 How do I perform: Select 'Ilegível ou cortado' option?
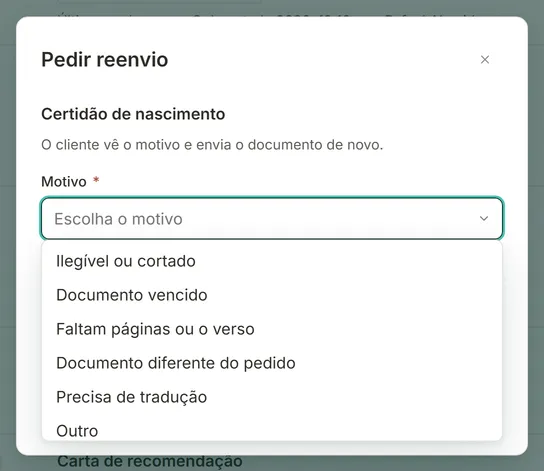pyautogui.click(x=272, y=261)
